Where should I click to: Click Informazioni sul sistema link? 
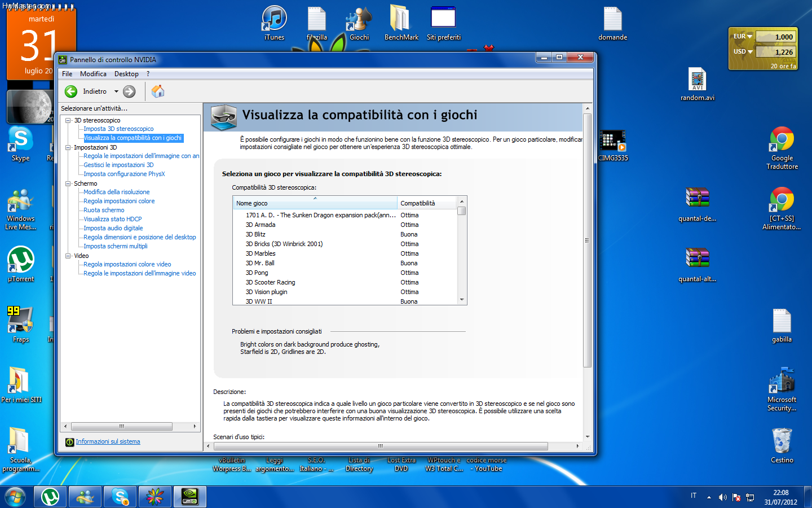108,441
